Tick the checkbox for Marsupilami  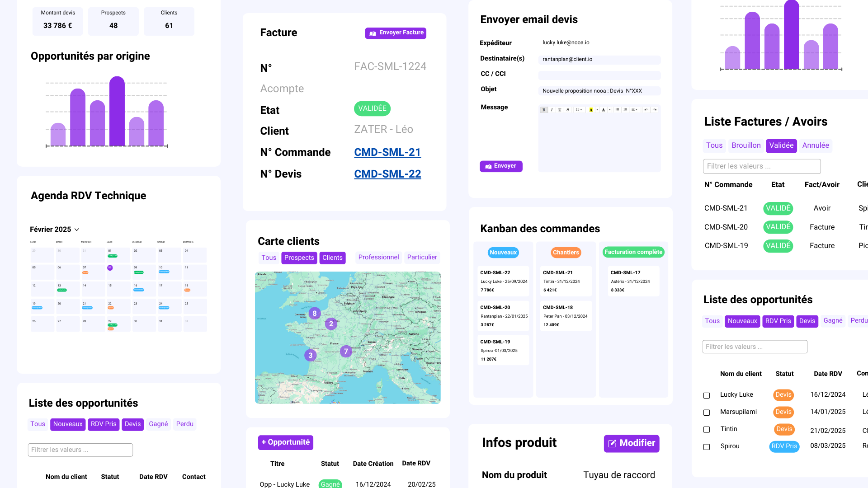(707, 413)
